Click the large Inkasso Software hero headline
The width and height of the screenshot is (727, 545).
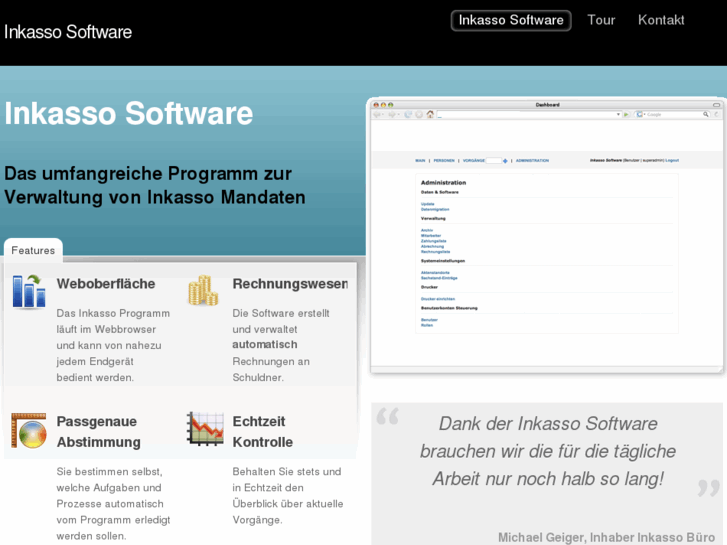pos(129,113)
